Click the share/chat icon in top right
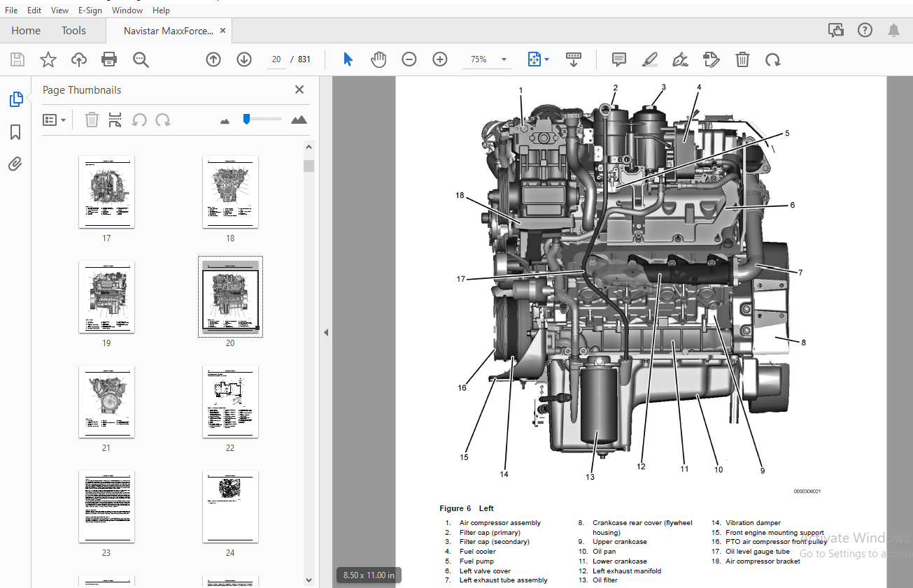 tap(835, 30)
